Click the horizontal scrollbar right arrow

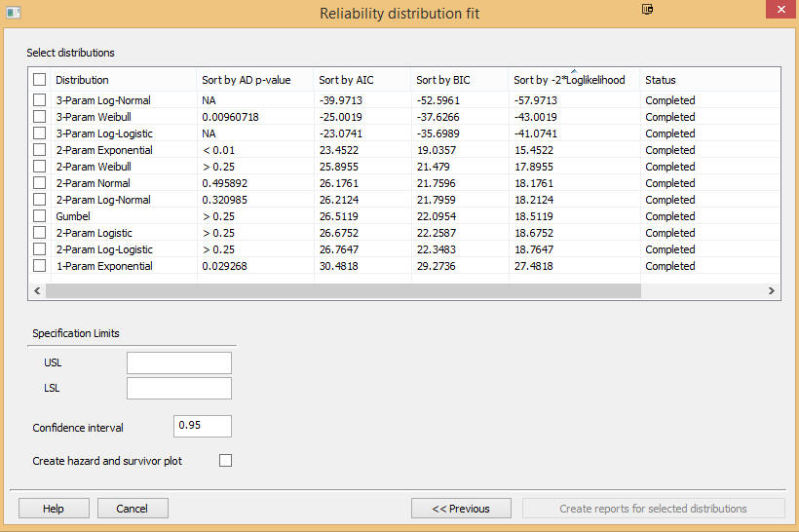click(x=771, y=290)
